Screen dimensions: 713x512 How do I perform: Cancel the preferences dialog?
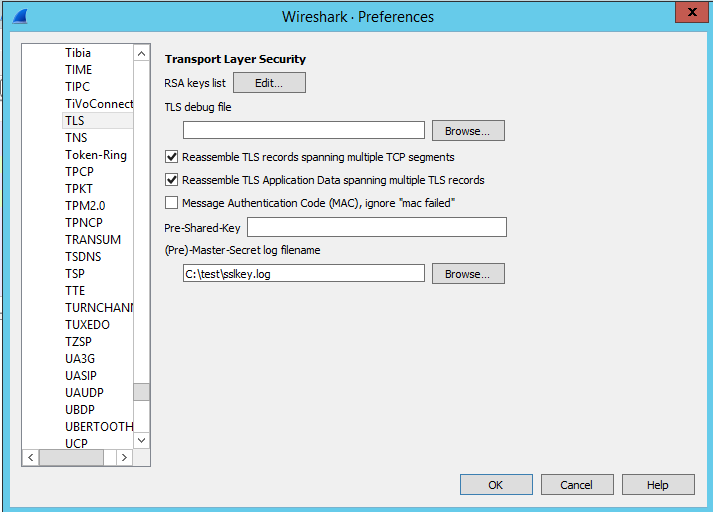577,485
